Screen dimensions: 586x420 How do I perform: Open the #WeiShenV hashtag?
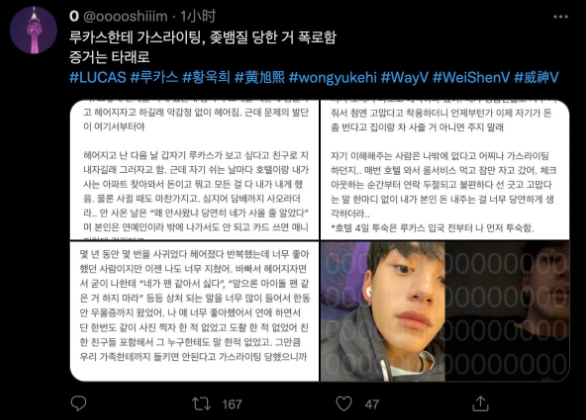click(471, 77)
